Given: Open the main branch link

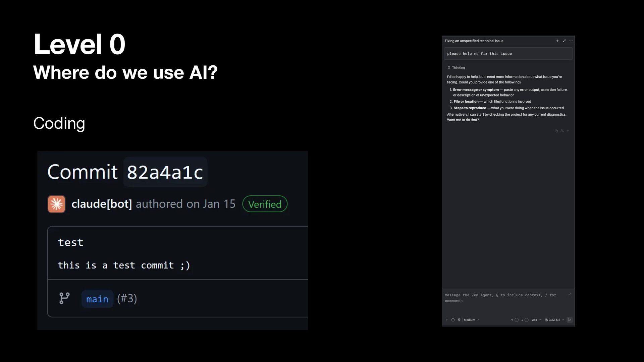Looking at the screenshot, I should pyautogui.click(x=97, y=299).
